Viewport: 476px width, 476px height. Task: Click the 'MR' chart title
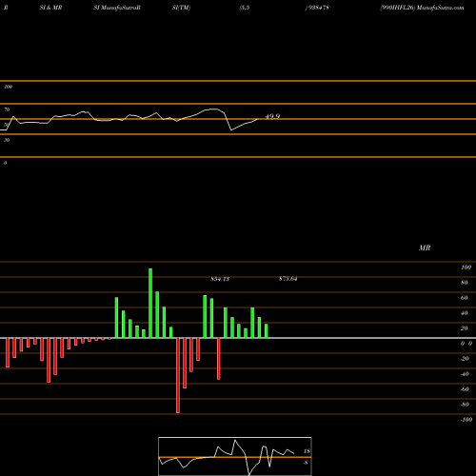[425, 248]
